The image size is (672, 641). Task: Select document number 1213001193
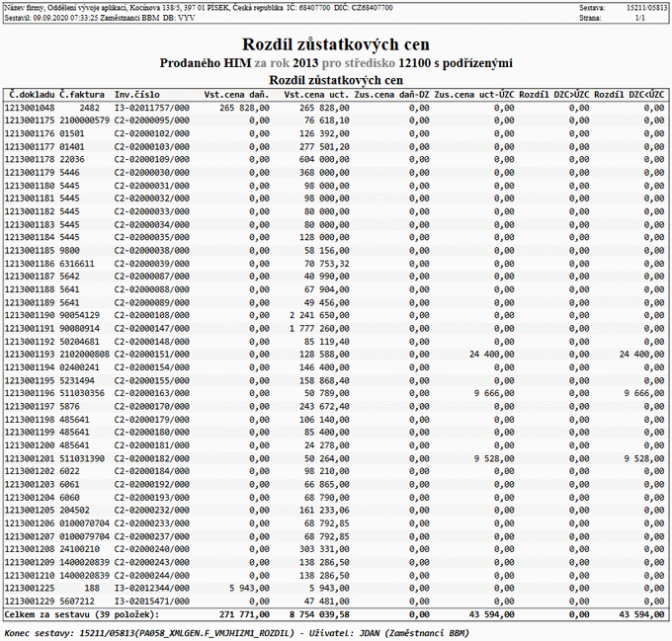tap(30, 355)
